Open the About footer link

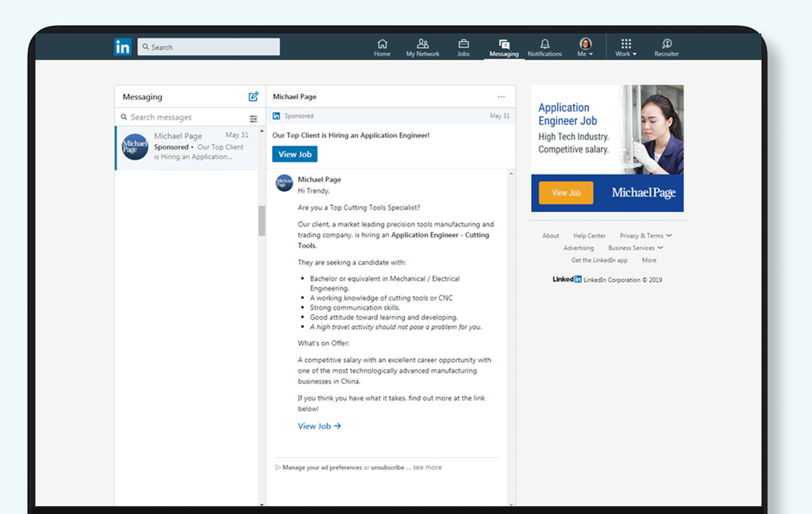click(550, 236)
